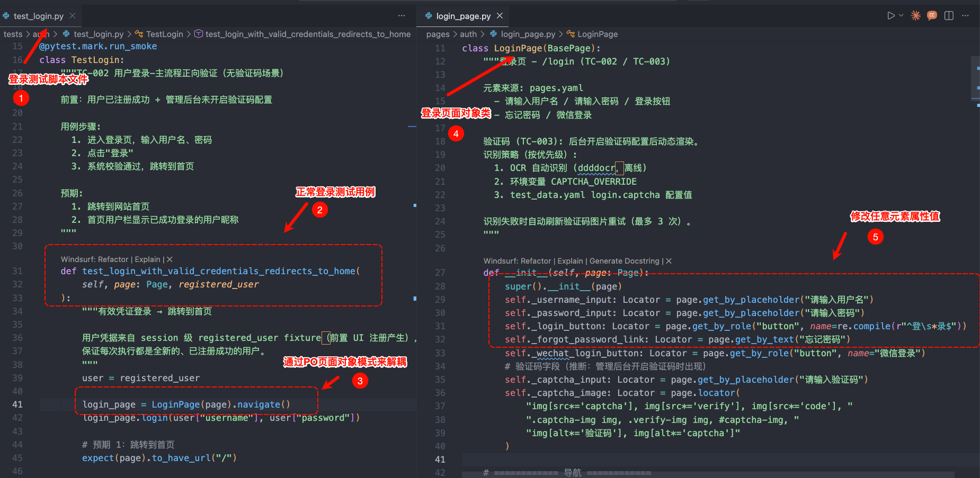This screenshot has height=478, width=980.
Task: Click 'LoginPage' class in right breadcrumb
Action: point(598,34)
